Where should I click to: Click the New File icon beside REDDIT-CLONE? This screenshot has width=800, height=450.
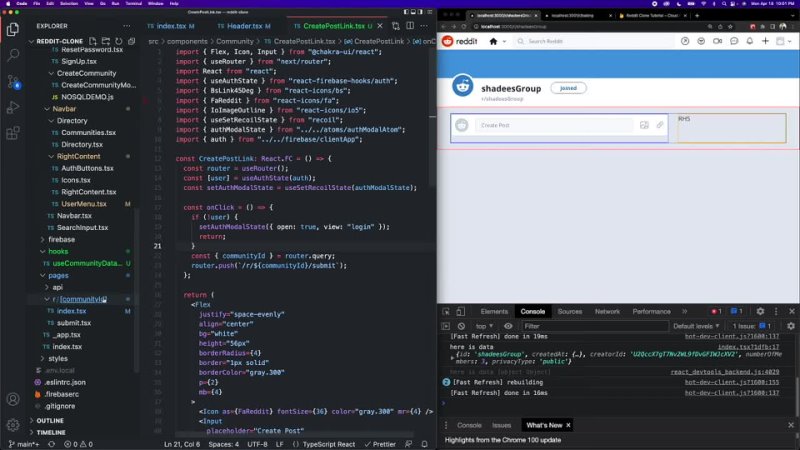coord(93,41)
